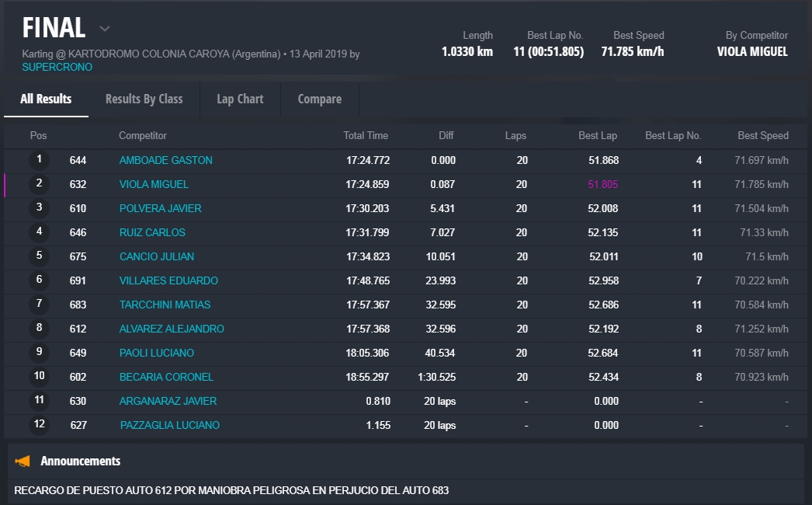Open competitor AMBOADE GASTON details
The width and height of the screenshot is (812, 505).
coord(165,160)
